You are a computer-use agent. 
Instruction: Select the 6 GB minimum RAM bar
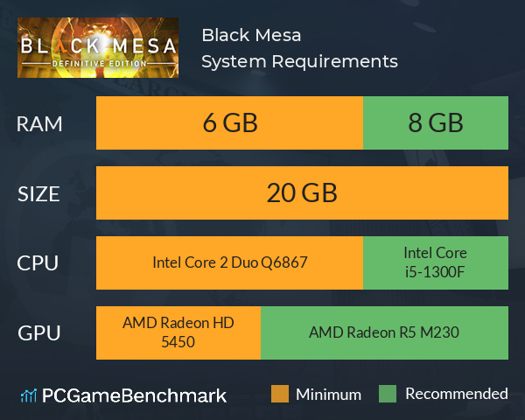point(229,122)
